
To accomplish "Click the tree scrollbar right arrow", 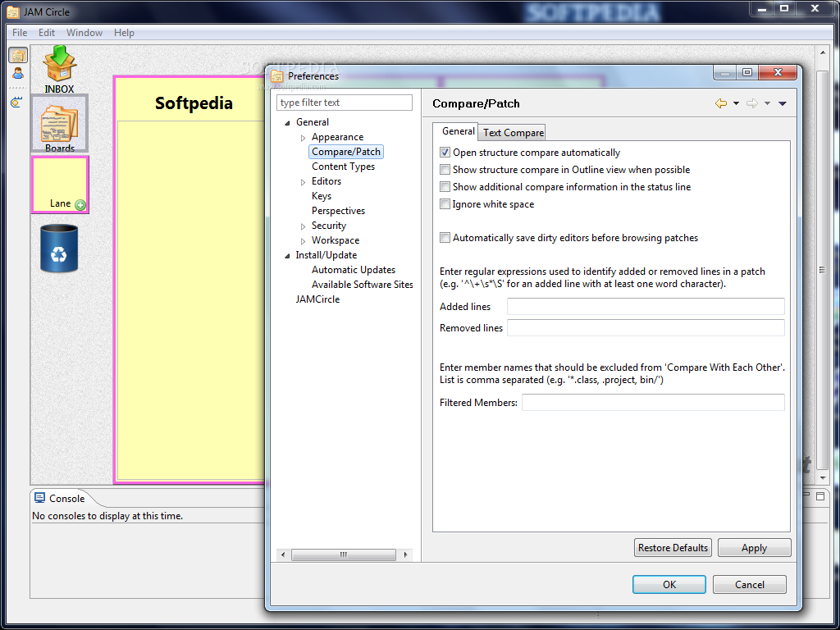I will point(405,555).
